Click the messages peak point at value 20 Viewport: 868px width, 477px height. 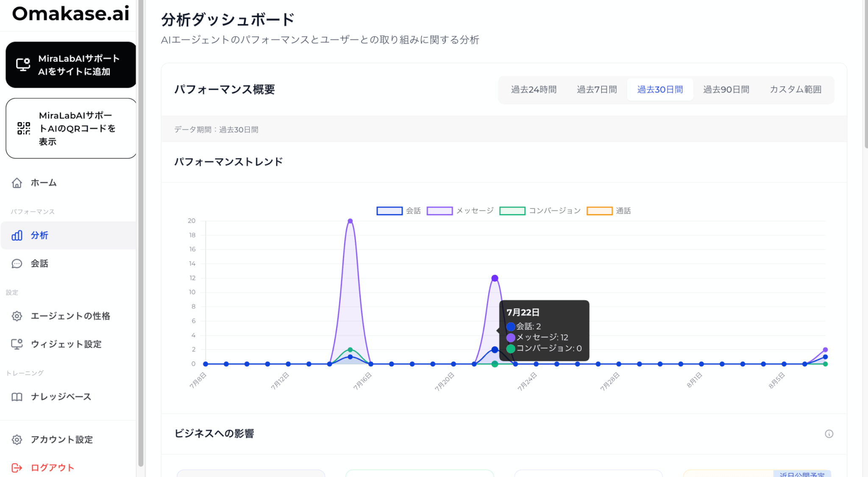click(350, 221)
